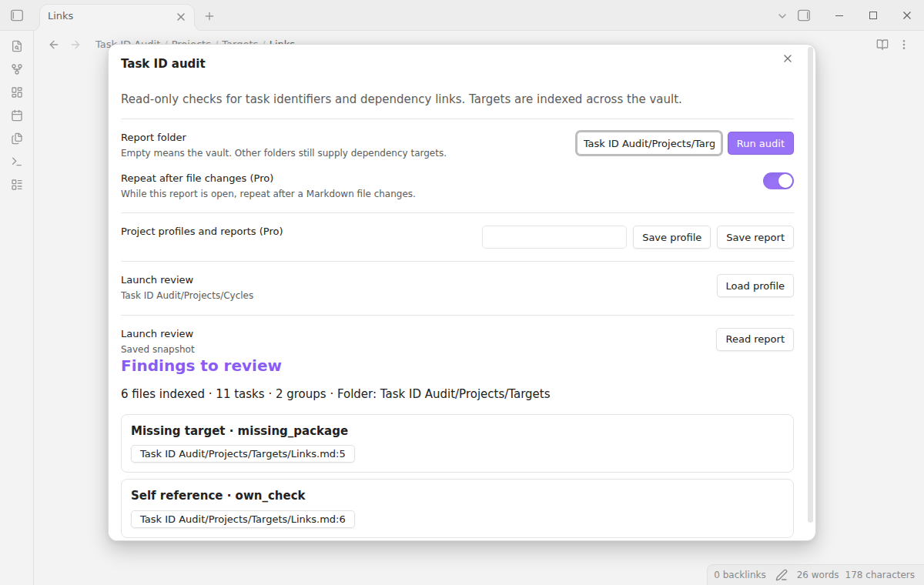The image size is (924, 585).
Task: Open Links.md:5 missing target finding
Action: pyautogui.click(x=243, y=453)
